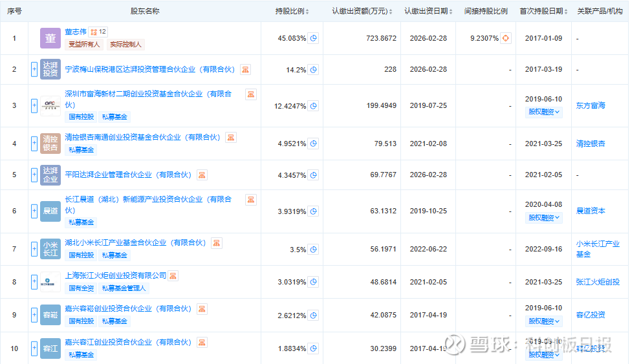
Task: Open pie chart icon beside 4.9521%
Action: click(314, 144)
